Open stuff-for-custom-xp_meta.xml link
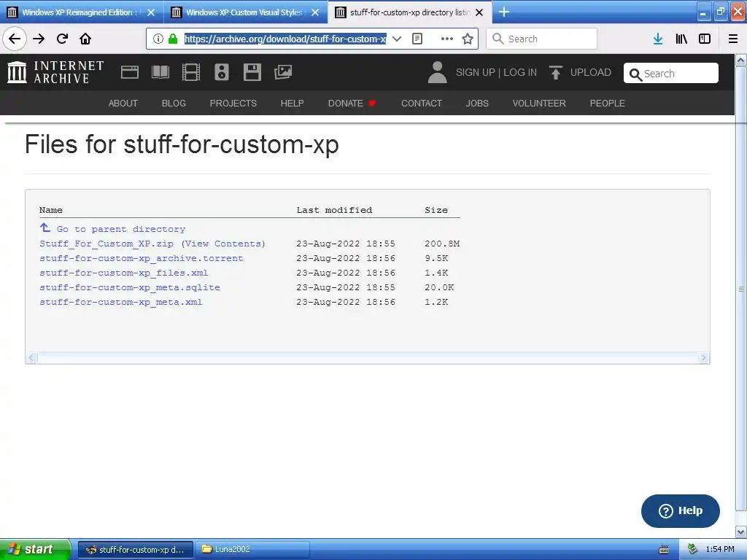This screenshot has width=747, height=560. tap(120, 302)
